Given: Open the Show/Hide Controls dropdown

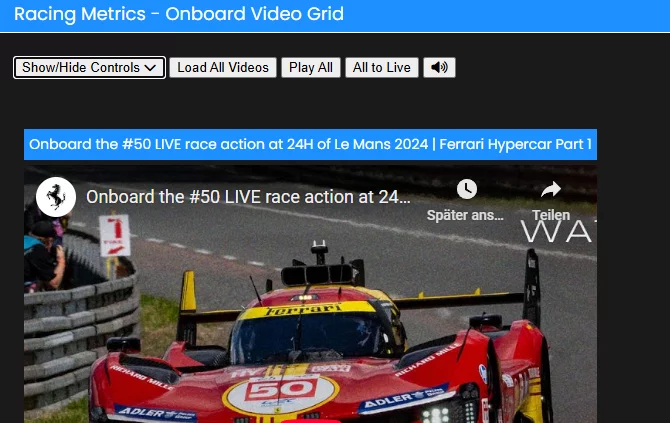Looking at the screenshot, I should pyautogui.click(x=89, y=68).
